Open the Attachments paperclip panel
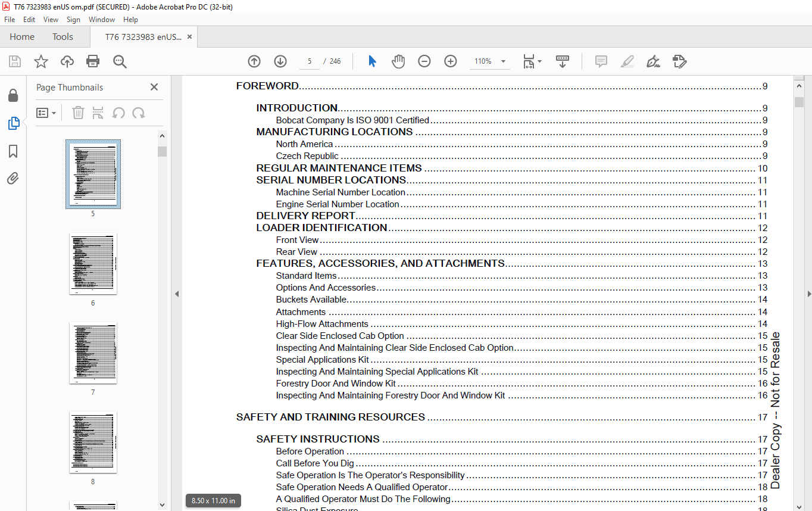Screen dimensions: 812x511 (x=13, y=179)
